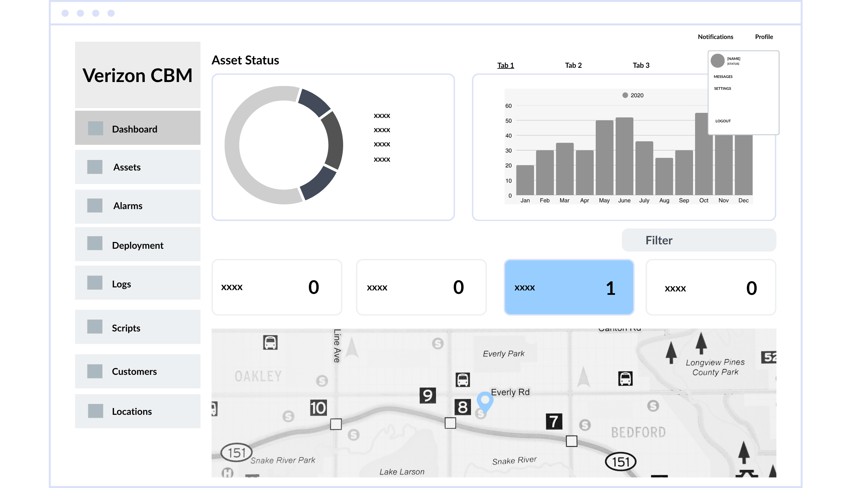Select the highlighted blue card showing 1
Image resolution: width=868 pixels, height=488 pixels.
[x=569, y=287]
